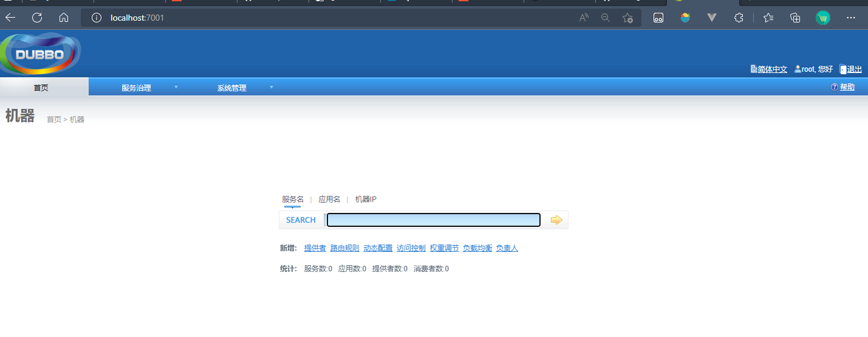Click the SEARCH label button
The image size is (868, 337).
(301, 220)
